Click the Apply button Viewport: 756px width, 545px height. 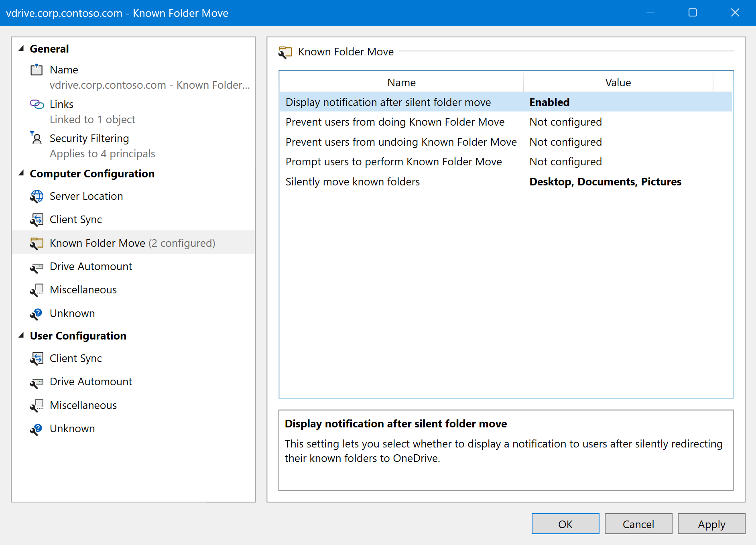pos(711,524)
